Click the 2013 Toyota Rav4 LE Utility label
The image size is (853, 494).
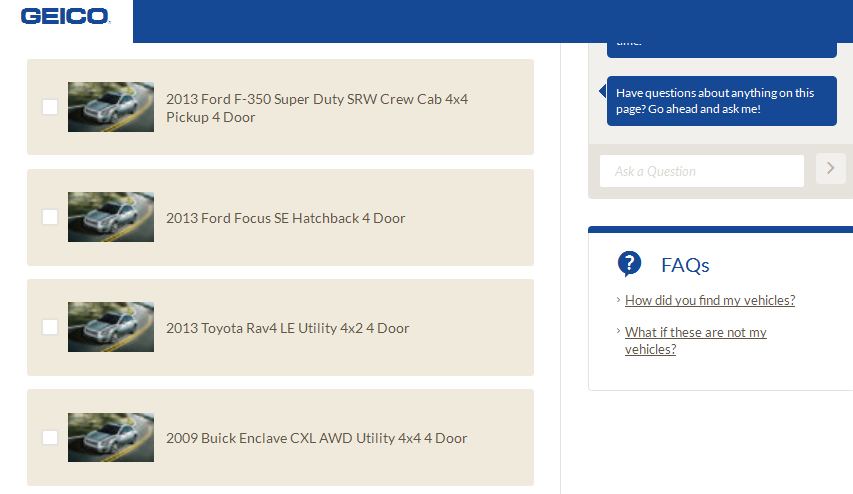(x=287, y=328)
